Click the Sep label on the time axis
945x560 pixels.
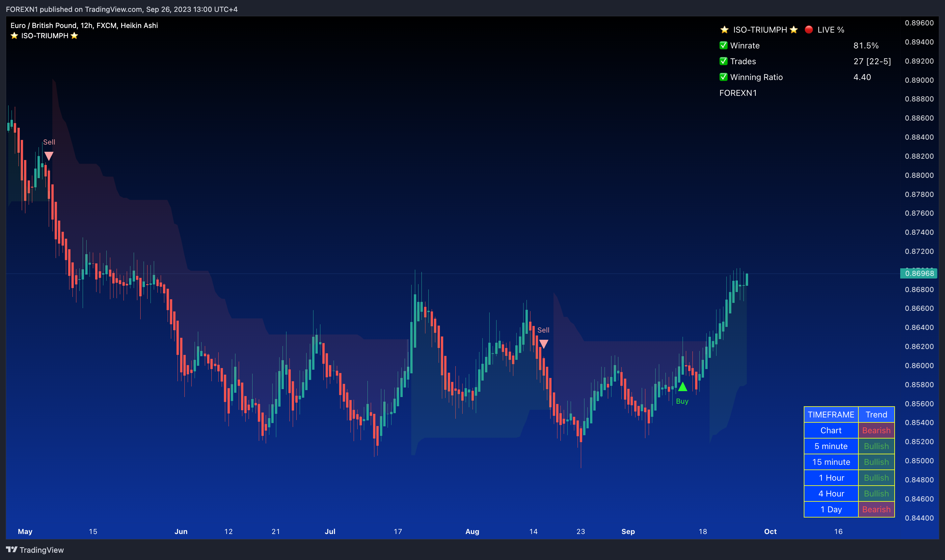point(628,531)
